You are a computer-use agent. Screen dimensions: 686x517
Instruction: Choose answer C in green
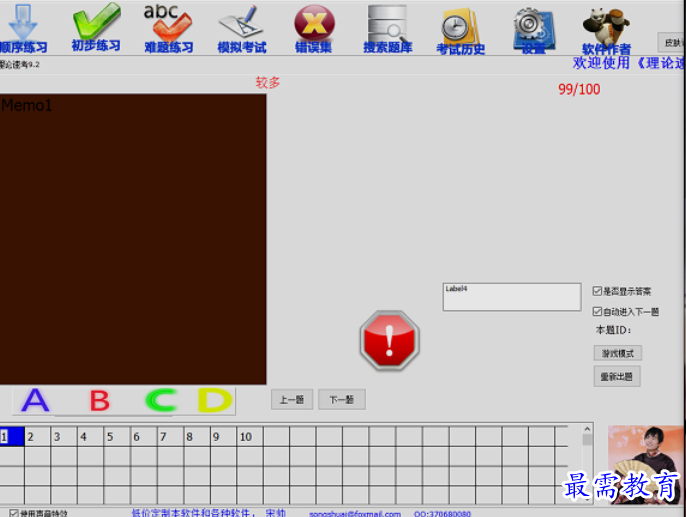click(x=161, y=400)
